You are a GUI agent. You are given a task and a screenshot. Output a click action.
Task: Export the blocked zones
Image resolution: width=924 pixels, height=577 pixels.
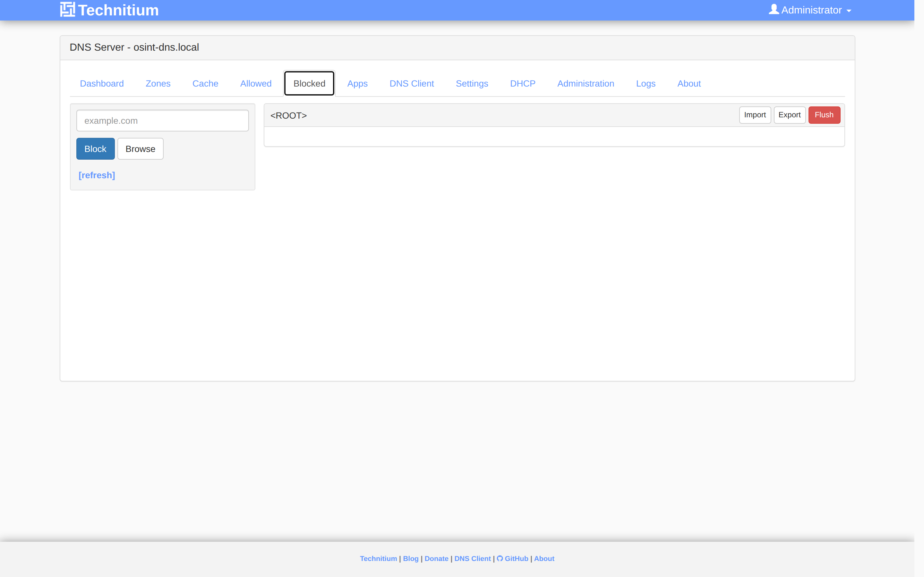pyautogui.click(x=789, y=115)
